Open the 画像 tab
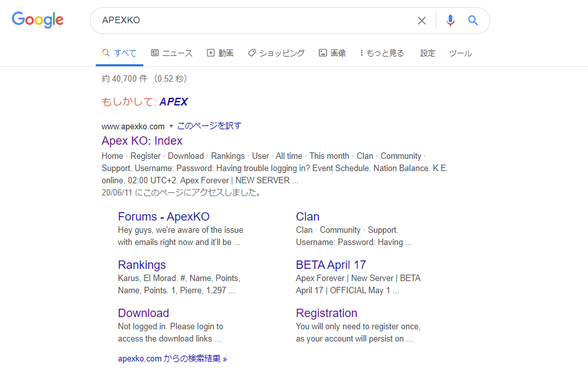Image resolution: width=588 pixels, height=373 pixels. (x=332, y=53)
